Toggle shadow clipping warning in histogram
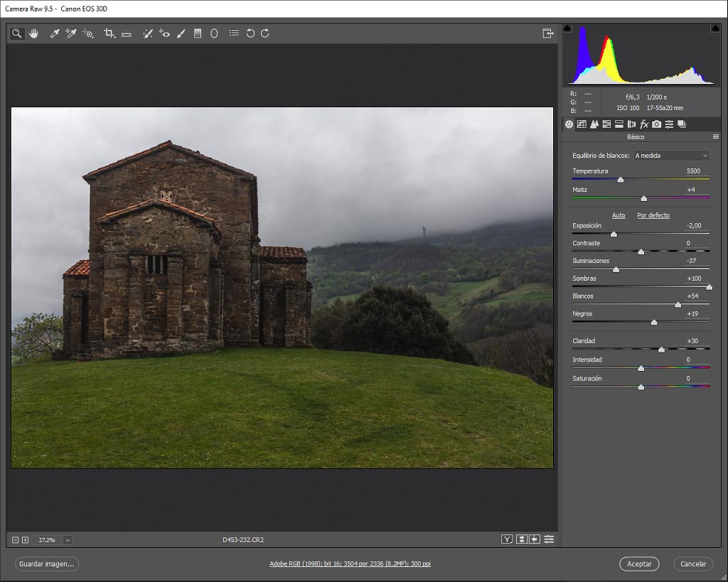The image size is (728, 582). (567, 28)
